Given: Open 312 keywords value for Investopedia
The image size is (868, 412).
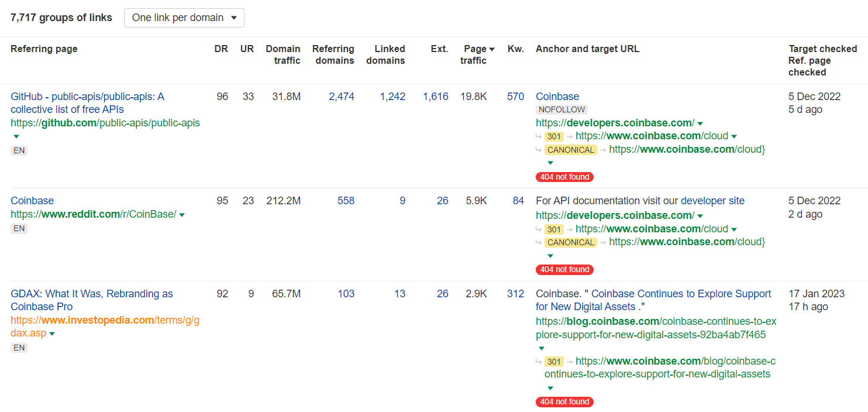Looking at the screenshot, I should 515,294.
